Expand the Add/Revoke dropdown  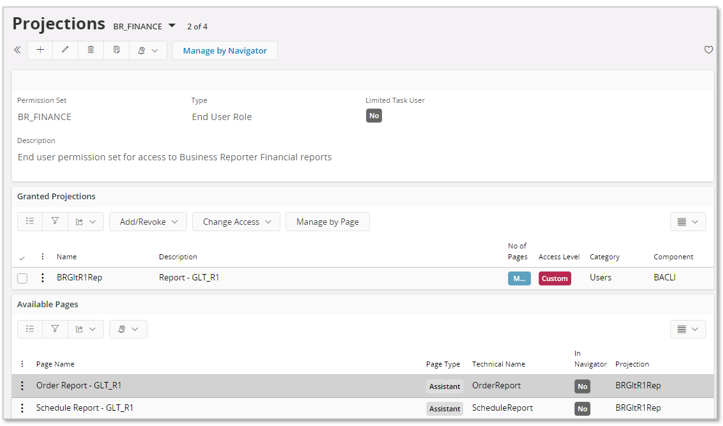(148, 222)
